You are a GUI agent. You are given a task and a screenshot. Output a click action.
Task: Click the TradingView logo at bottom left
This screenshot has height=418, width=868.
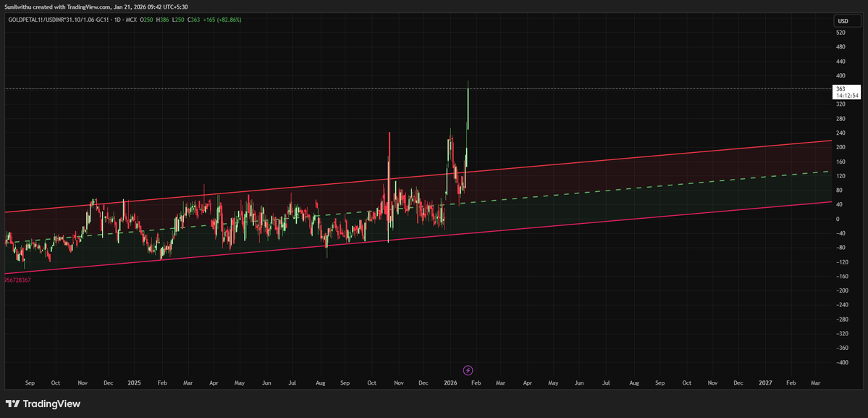(43, 404)
